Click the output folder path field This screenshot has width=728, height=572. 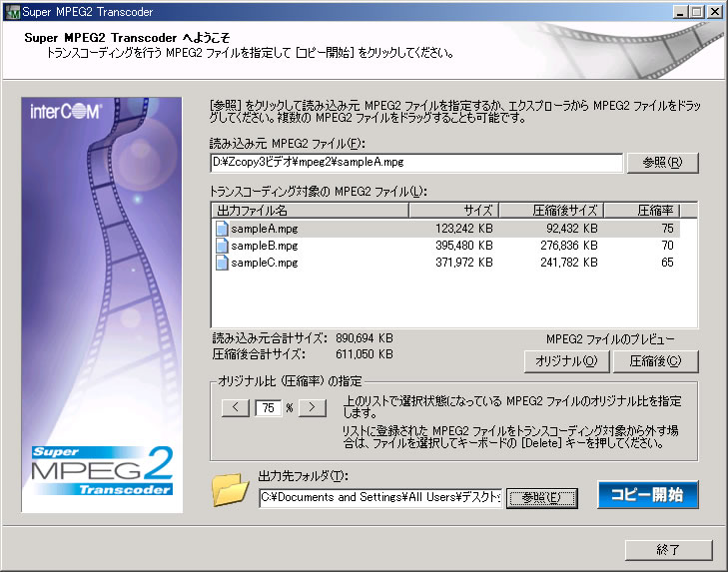click(380, 498)
